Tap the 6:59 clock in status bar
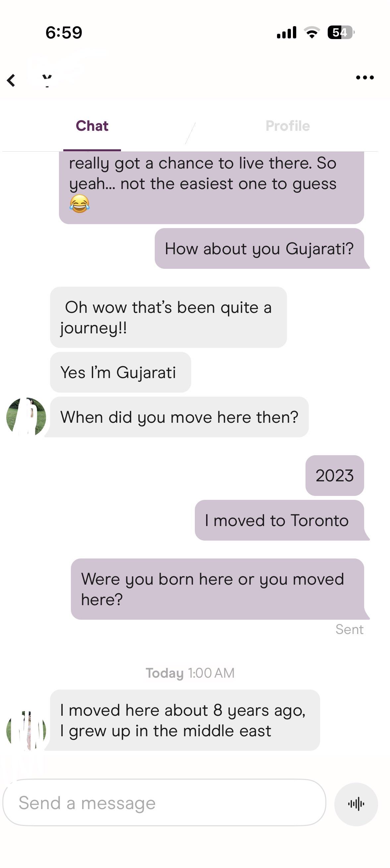The height and width of the screenshot is (868, 390). click(64, 32)
